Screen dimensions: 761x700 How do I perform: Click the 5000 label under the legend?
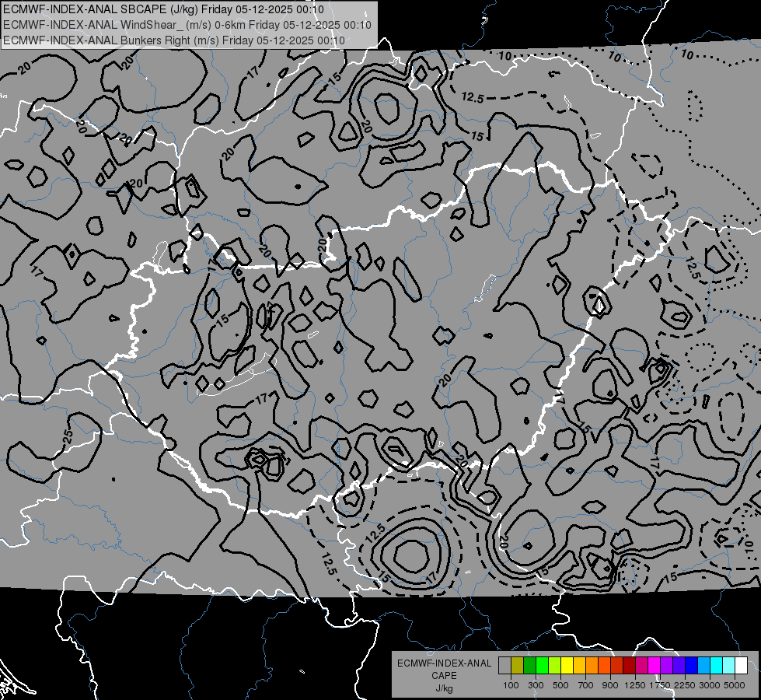(735, 685)
